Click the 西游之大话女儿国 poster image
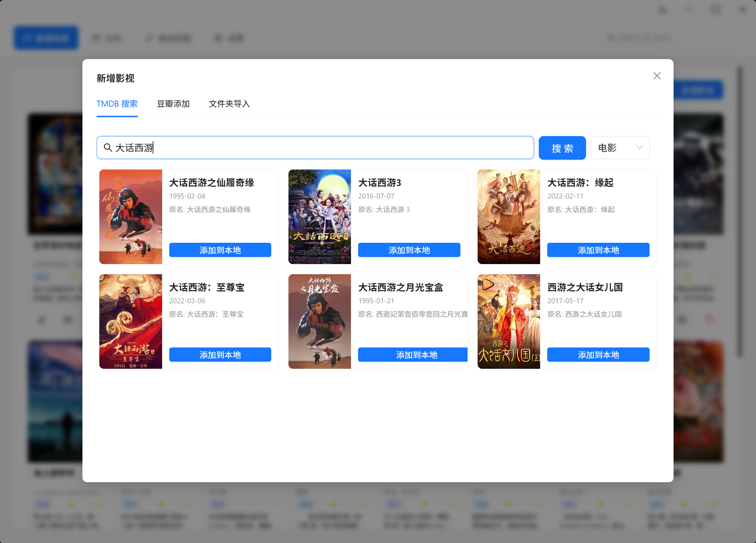Screen dimensions: 756x543 (509, 321)
